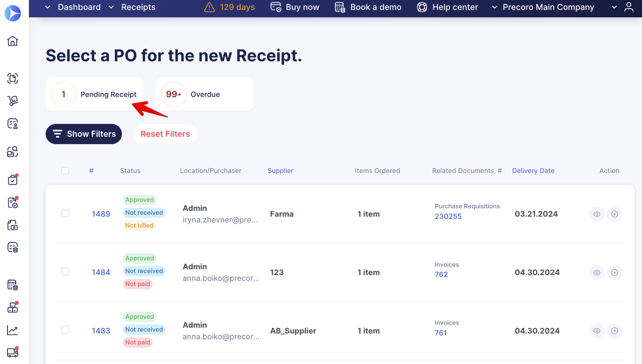
Task: Click the Reset Filters button
Action: 165,134
